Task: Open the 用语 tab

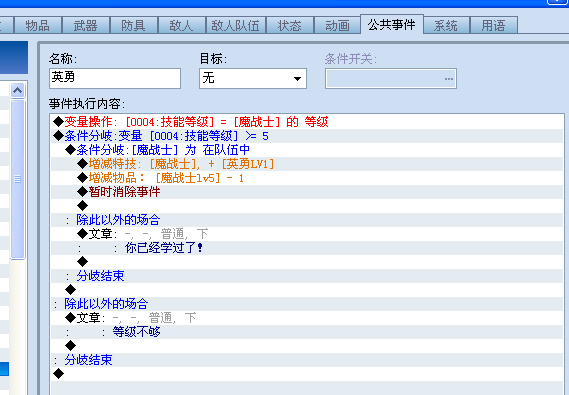Action: point(494,25)
